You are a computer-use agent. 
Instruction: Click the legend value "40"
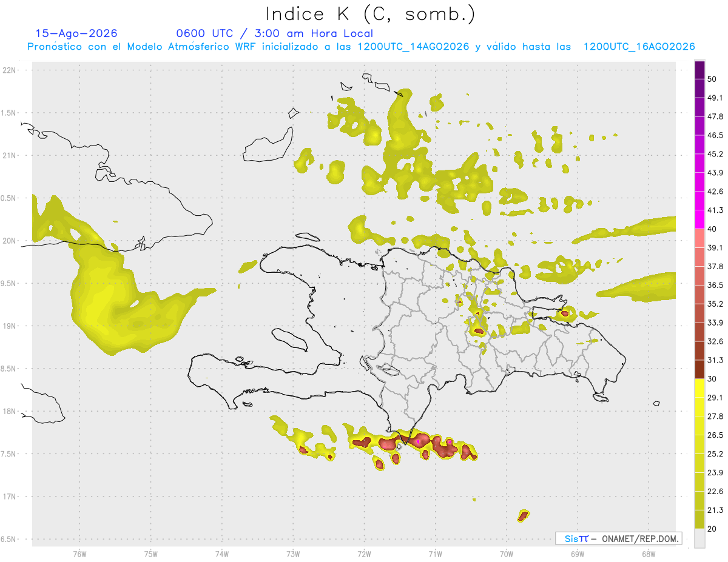pos(712,229)
